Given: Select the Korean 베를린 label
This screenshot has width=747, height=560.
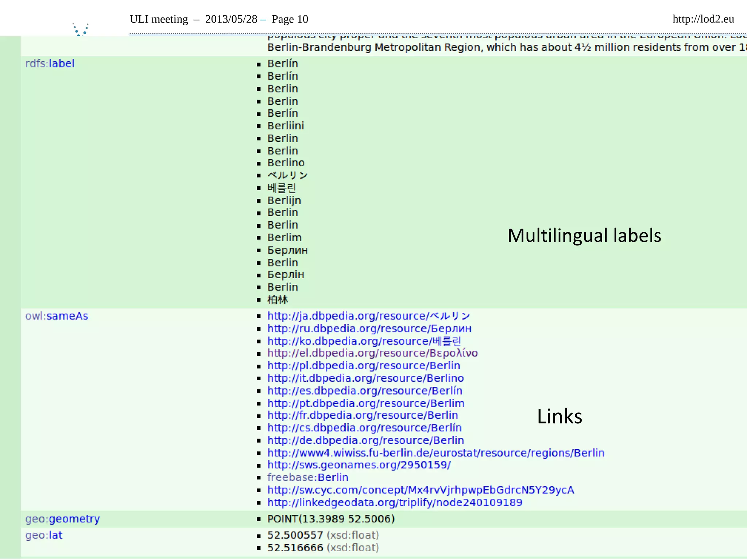Looking at the screenshot, I should 281,188.
